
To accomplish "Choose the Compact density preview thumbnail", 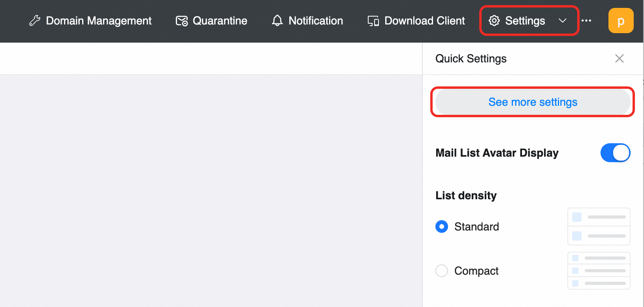I will [599, 271].
